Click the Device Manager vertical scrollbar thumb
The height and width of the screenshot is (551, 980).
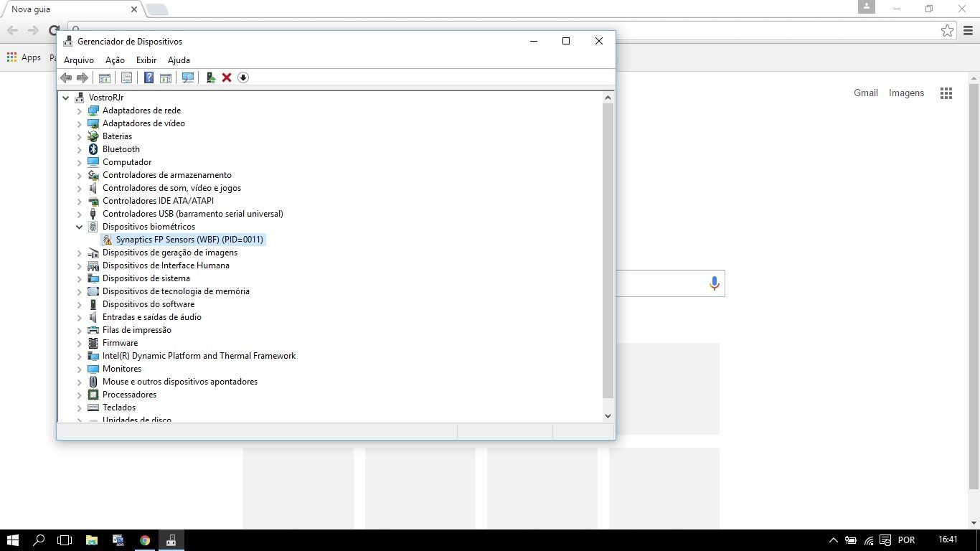click(x=608, y=250)
